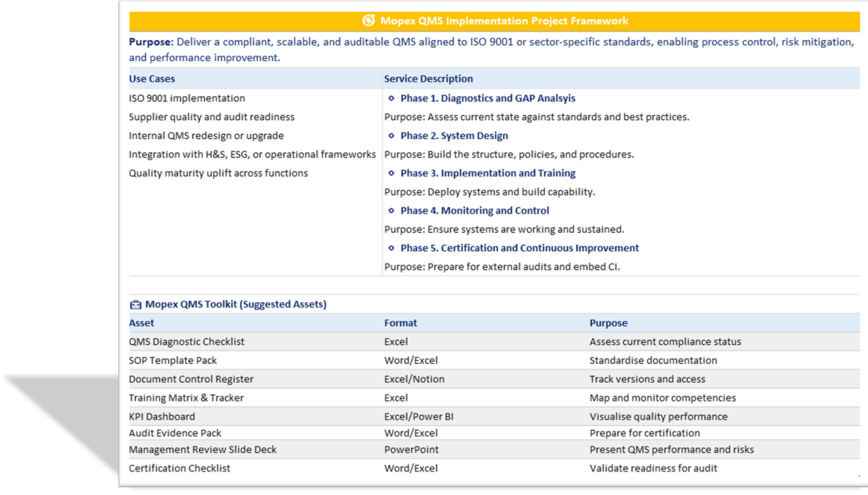Select the QMS Diagnostic Checklist asset cell
The width and height of the screenshot is (868, 495).
pyautogui.click(x=186, y=342)
